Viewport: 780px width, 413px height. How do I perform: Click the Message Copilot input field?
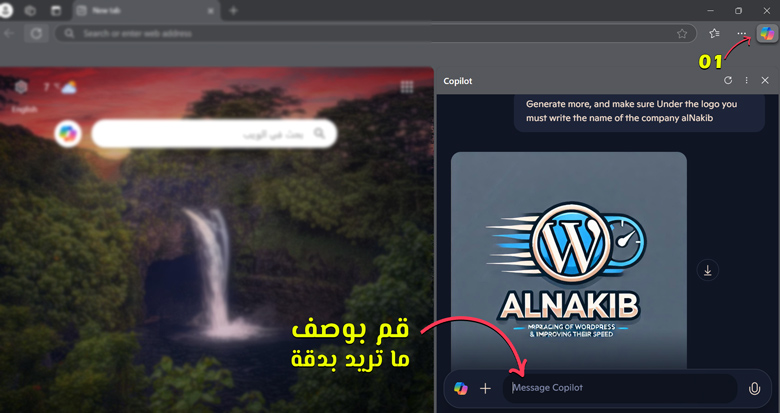tap(620, 388)
